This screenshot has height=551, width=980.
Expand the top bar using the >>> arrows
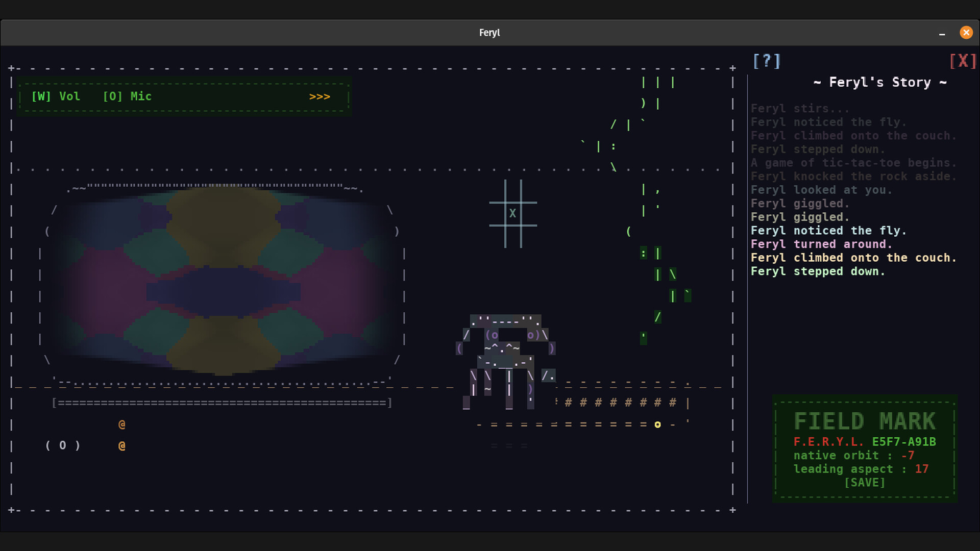[320, 96]
